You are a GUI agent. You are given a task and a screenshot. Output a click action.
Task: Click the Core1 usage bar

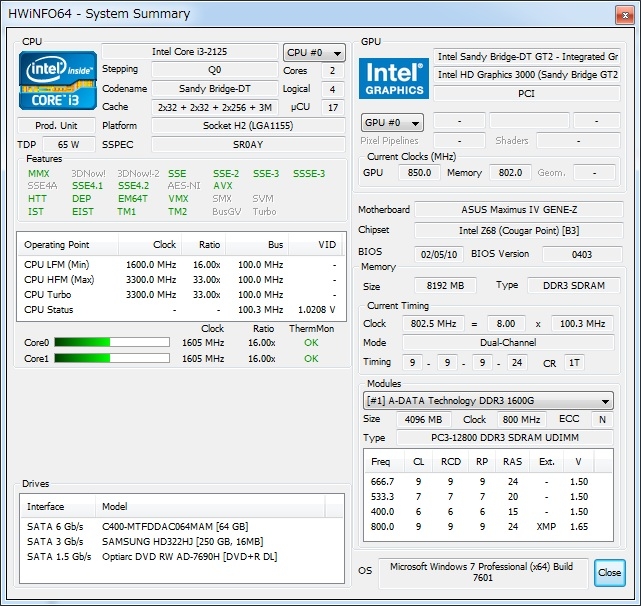(112, 359)
